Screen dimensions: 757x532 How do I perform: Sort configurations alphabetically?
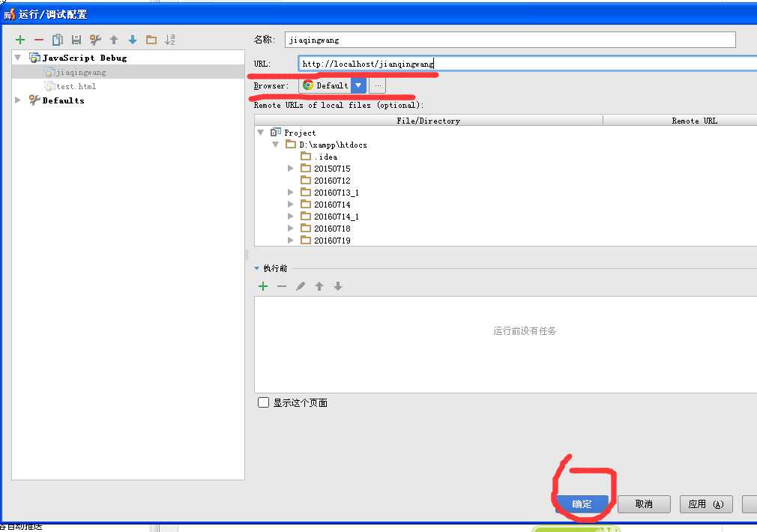170,40
